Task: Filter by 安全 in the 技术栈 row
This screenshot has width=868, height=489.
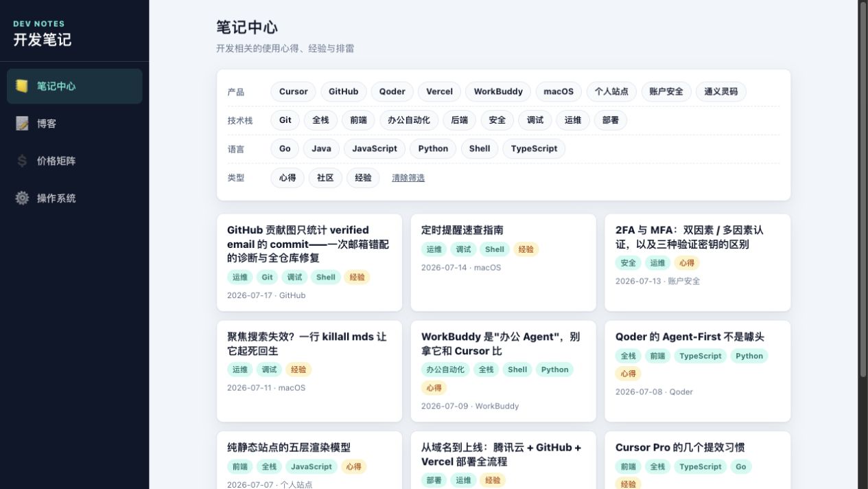Action: point(497,120)
